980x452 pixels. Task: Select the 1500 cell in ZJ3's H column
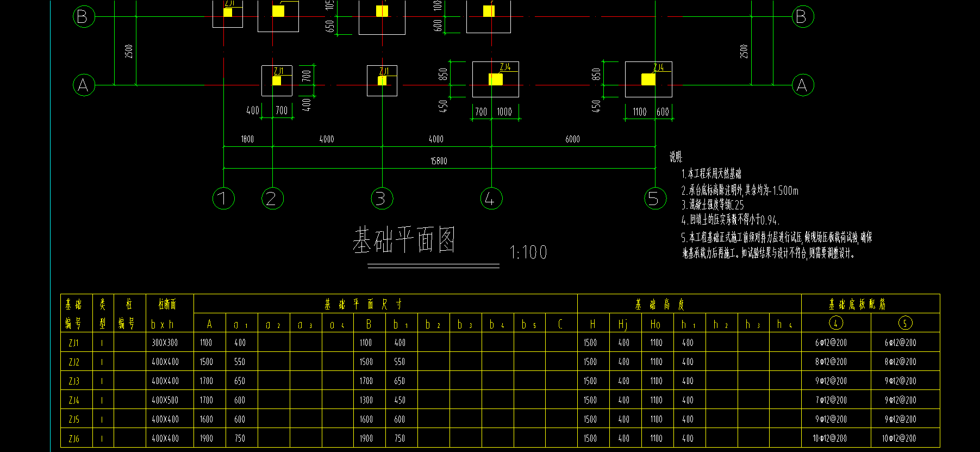[590, 381]
